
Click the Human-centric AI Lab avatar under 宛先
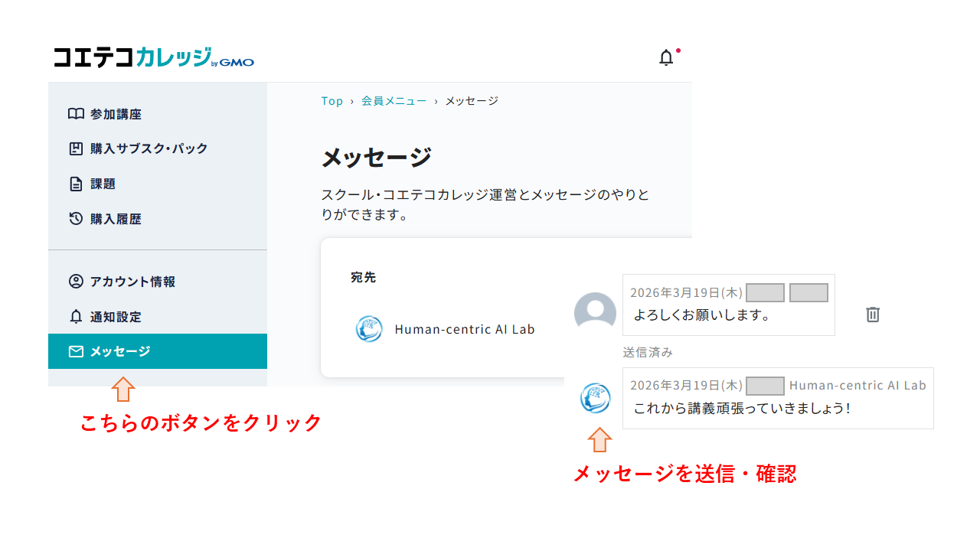click(369, 329)
